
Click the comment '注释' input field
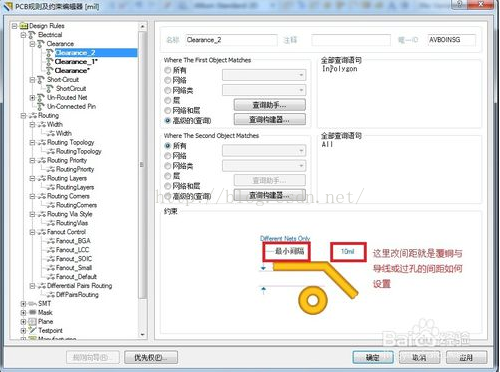click(351, 40)
